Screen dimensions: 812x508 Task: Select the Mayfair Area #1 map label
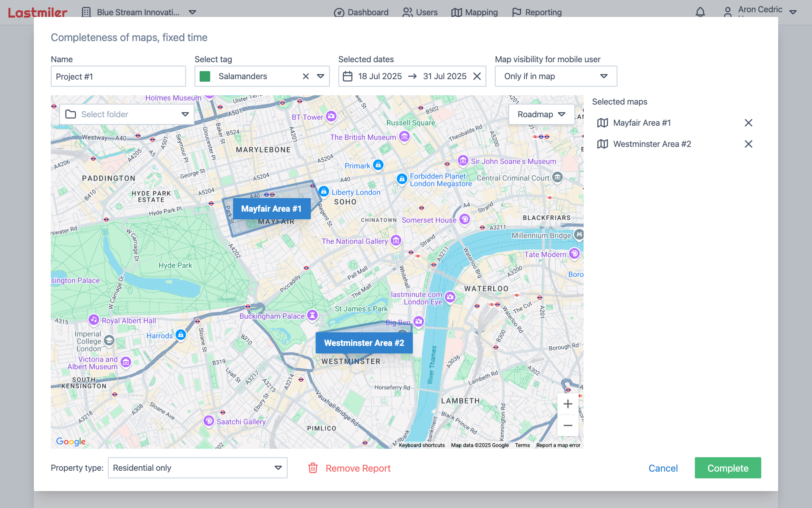click(272, 209)
